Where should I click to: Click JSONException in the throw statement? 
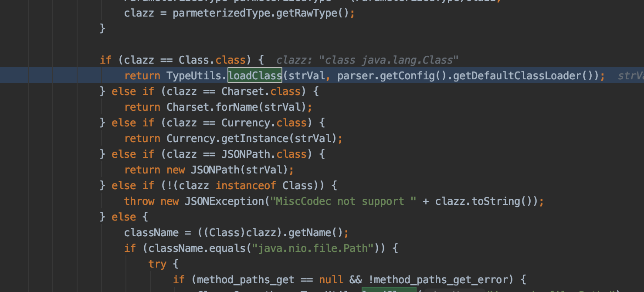[x=224, y=201]
